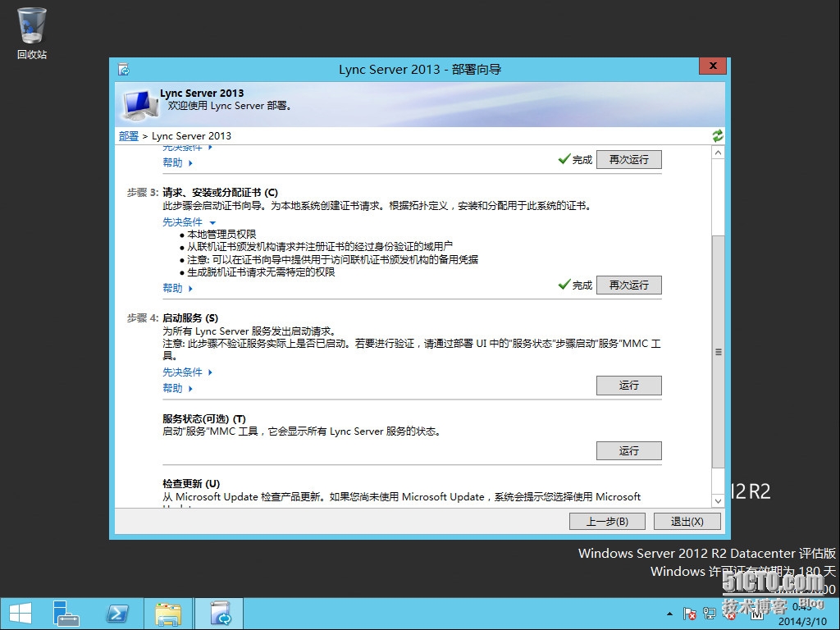Click the Action Center flag icon
The height and width of the screenshot is (630, 840).
tap(689, 614)
